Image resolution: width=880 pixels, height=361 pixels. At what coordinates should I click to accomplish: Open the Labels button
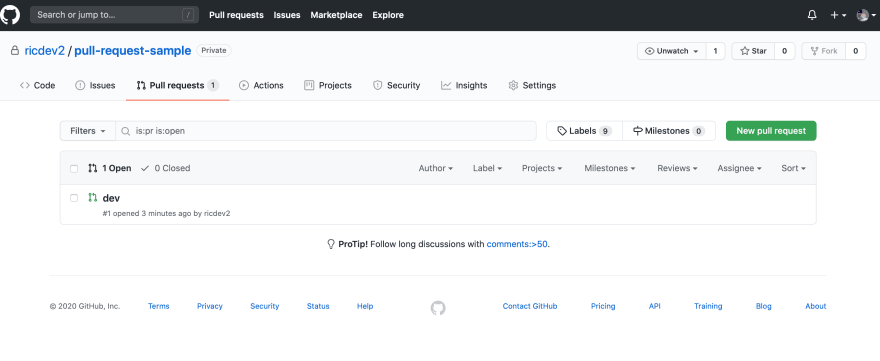584,131
